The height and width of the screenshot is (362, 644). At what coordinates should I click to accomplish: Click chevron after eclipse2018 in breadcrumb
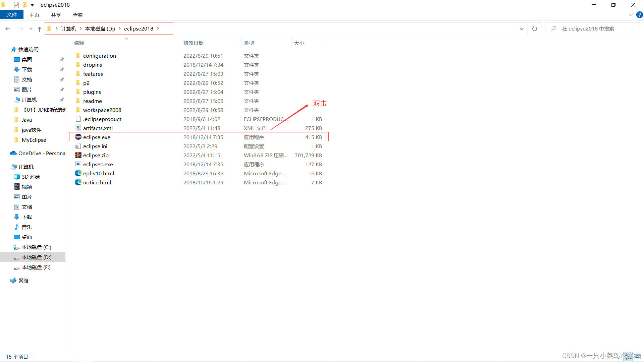tap(158, 28)
